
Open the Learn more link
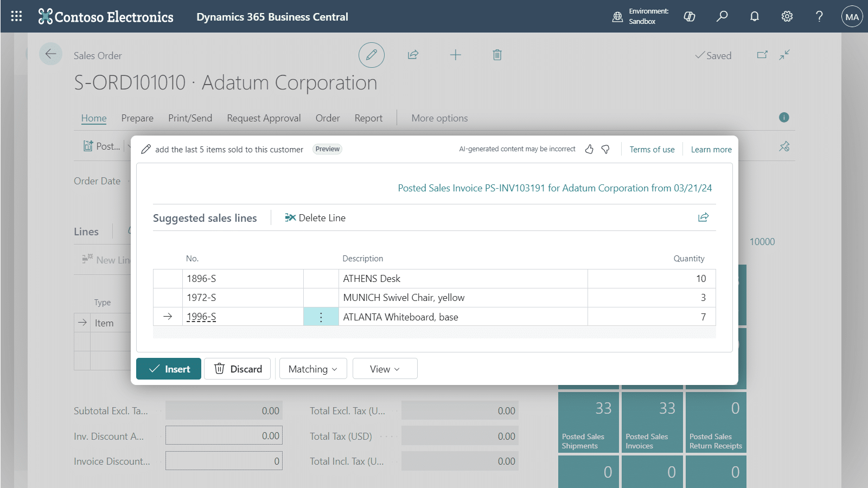tap(711, 150)
